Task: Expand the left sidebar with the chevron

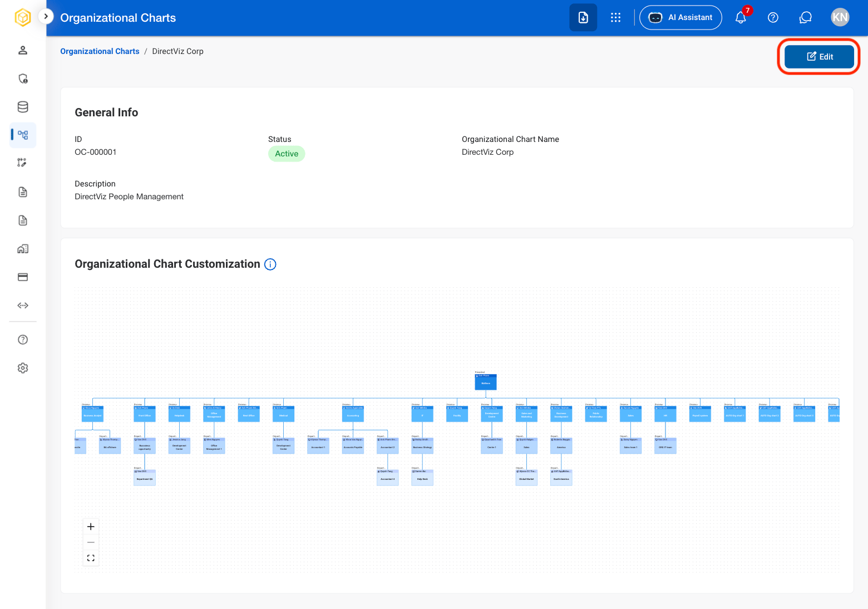Action: pos(46,17)
